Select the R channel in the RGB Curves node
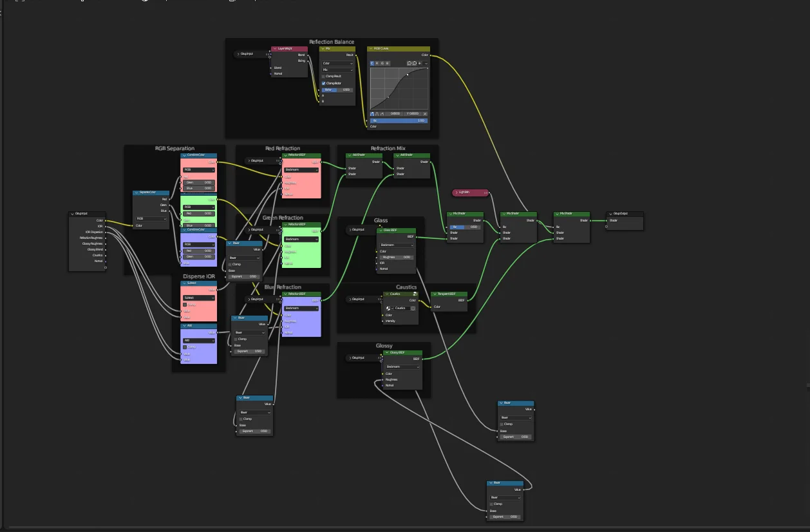Viewport: 810px width, 532px height. point(376,62)
